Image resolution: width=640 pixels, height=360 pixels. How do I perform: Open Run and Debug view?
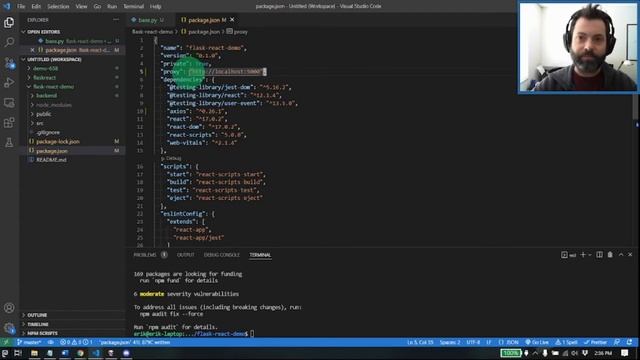9,82
